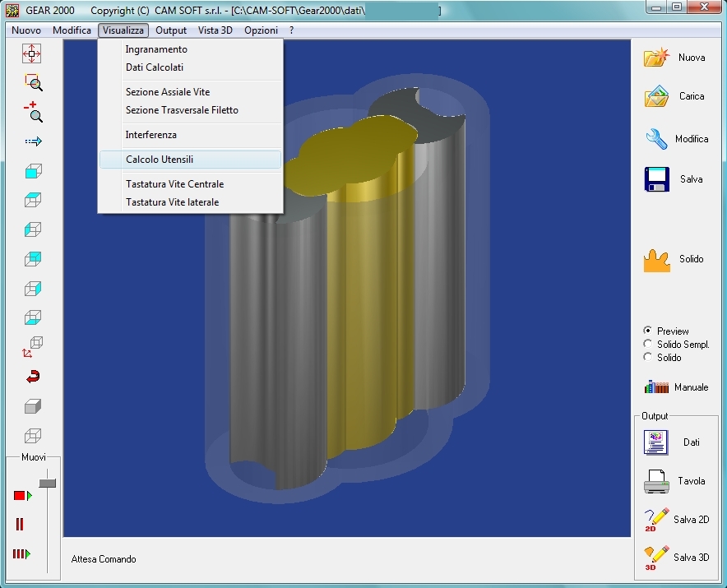Open the Output menu
The image size is (727, 588).
pos(171,30)
